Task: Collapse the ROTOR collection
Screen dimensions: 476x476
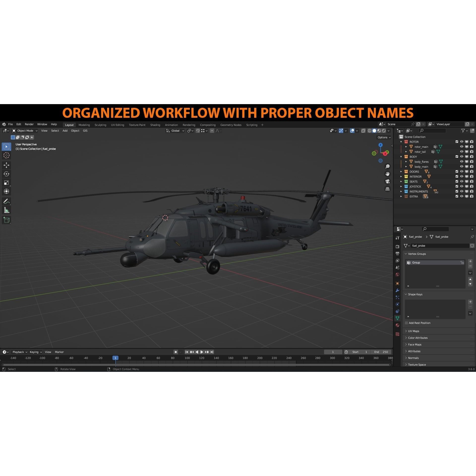Action: (401, 142)
